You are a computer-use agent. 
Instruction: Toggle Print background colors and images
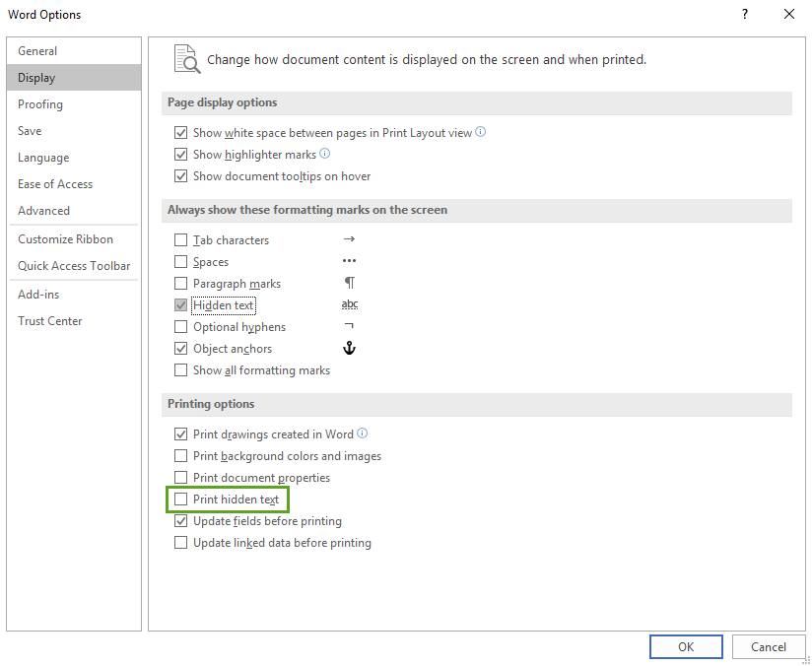[180, 456]
